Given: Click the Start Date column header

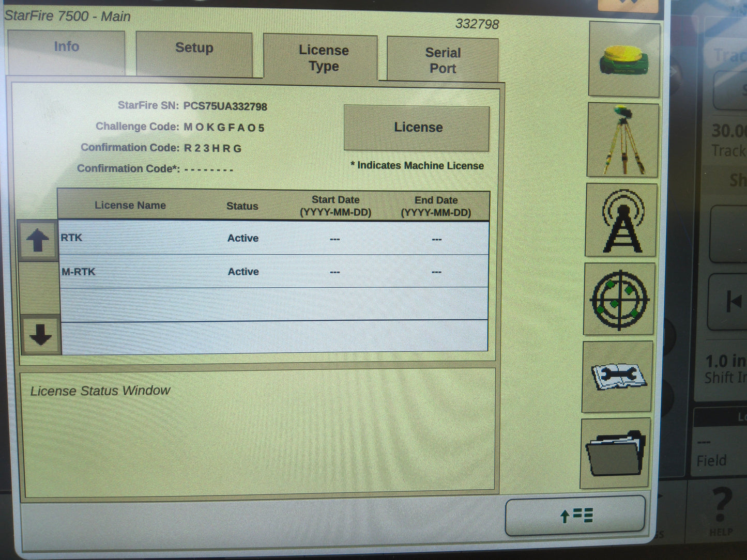Looking at the screenshot, I should 336,206.
